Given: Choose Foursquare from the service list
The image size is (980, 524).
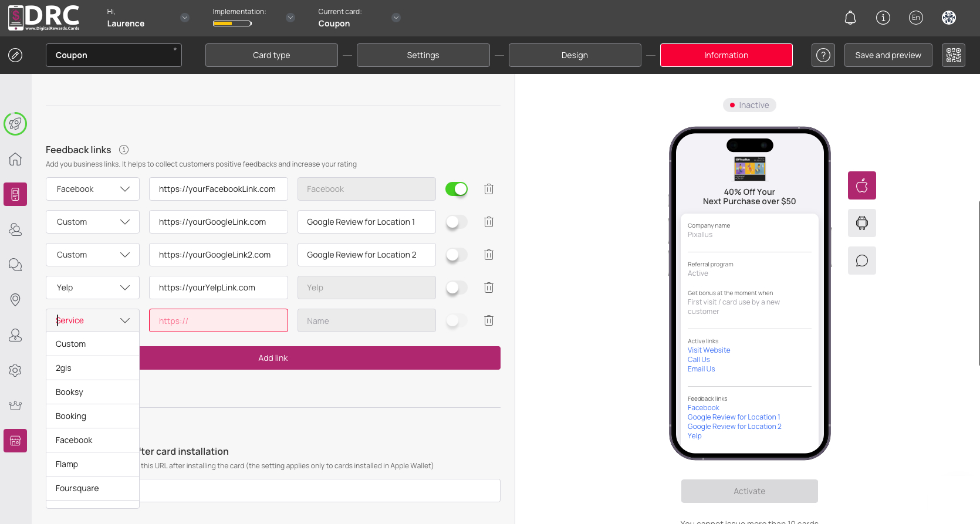Looking at the screenshot, I should pos(93,488).
